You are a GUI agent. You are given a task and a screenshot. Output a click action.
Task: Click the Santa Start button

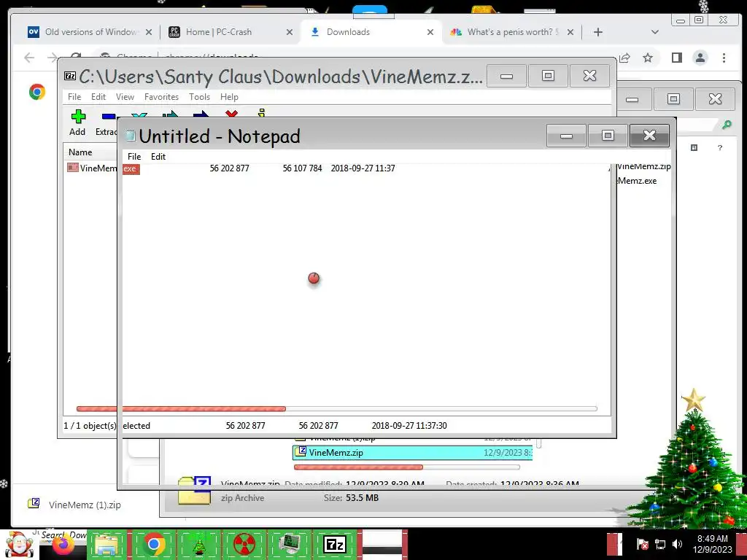pos(18,545)
